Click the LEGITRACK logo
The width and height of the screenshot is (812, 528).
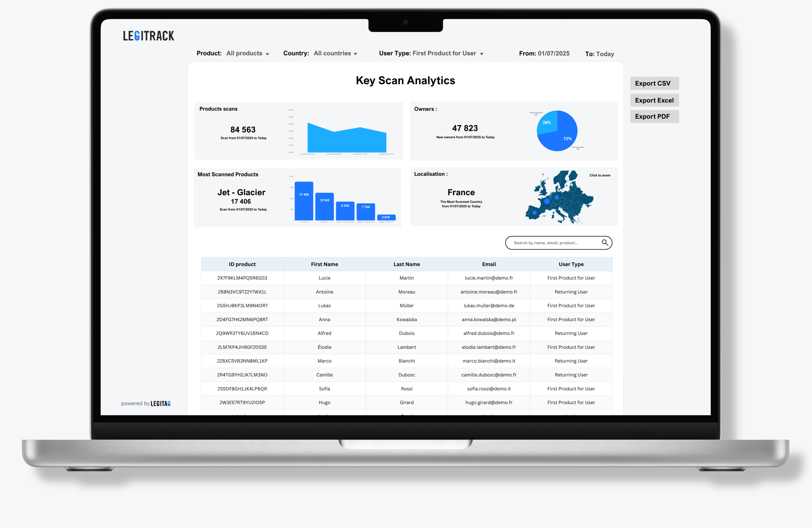tap(148, 36)
